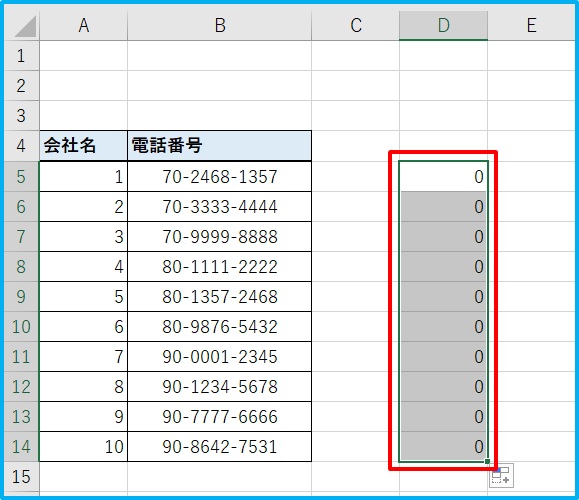Select cell with 80-1111-2222
579x500 pixels.
(220, 267)
